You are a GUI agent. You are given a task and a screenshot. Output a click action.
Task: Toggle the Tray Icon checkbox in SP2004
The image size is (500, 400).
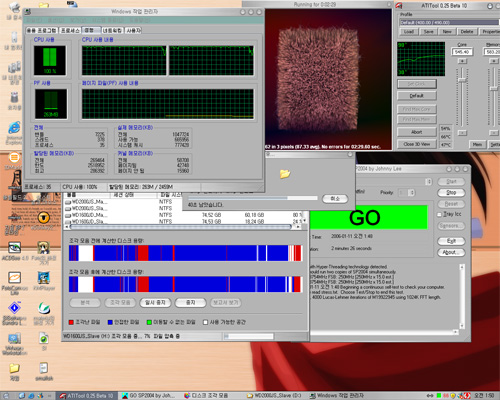point(439,214)
